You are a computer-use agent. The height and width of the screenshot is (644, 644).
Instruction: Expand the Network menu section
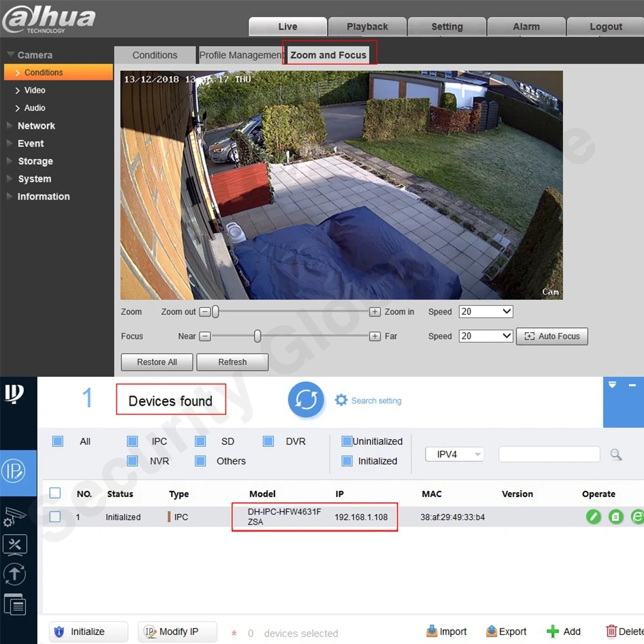tap(36, 126)
